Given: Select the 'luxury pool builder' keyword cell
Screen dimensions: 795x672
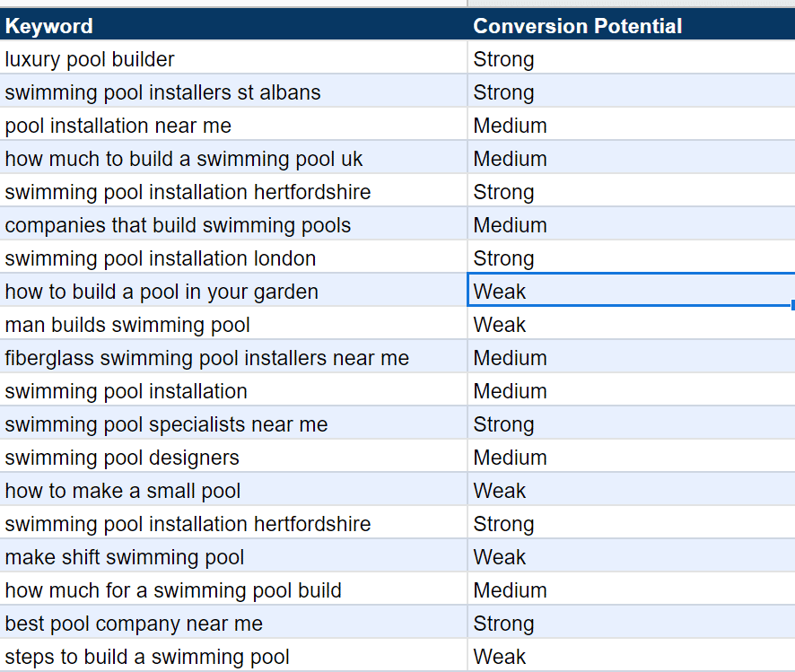Looking at the screenshot, I should pyautogui.click(x=233, y=59).
